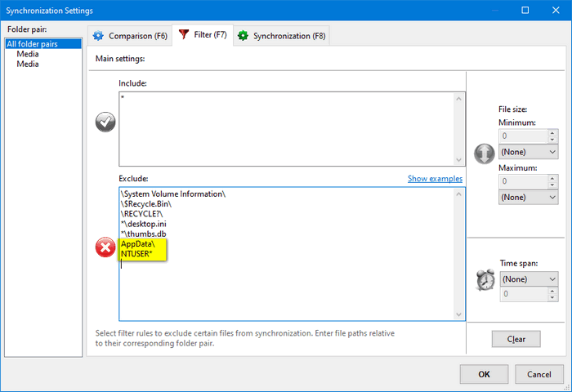This screenshot has width=572, height=392.
Task: Click the blue gear Comparison icon
Action: point(99,36)
